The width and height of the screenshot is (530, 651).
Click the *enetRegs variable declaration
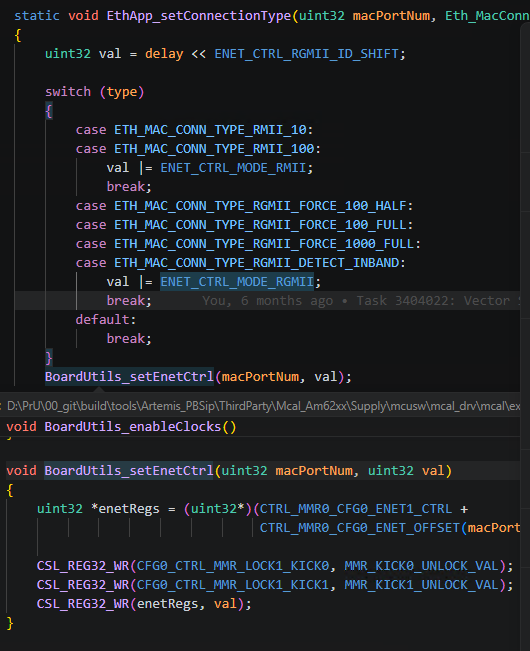tap(125, 509)
